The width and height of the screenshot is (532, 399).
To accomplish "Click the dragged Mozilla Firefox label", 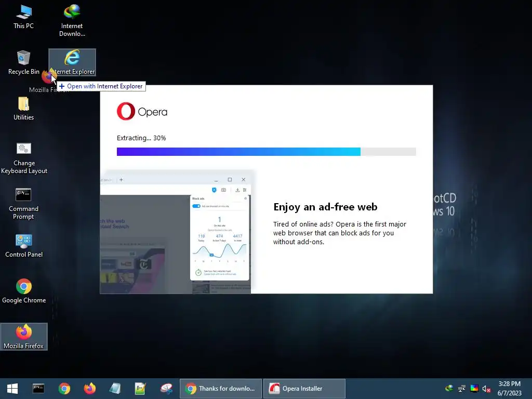I will 48,90.
